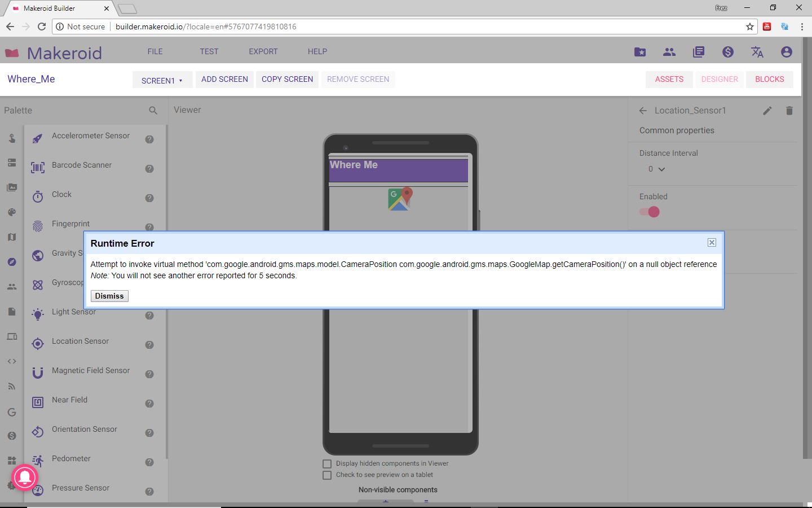Screen dimensions: 812x508
Task: Open the dollar-sign donate icon in the header
Action: 728,52
